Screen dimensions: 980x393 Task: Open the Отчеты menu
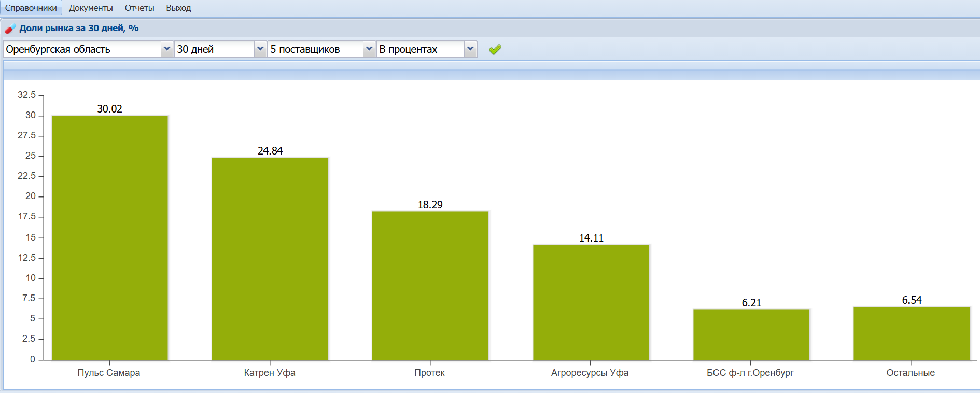click(139, 8)
